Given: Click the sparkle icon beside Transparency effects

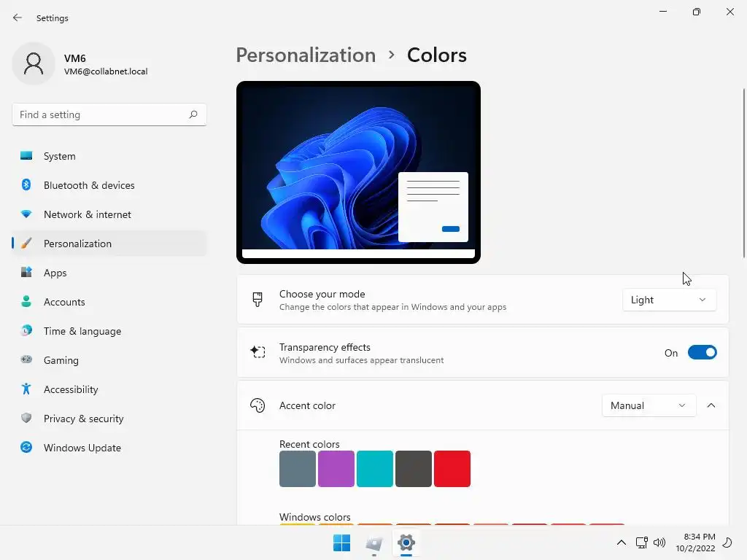Looking at the screenshot, I should point(258,352).
